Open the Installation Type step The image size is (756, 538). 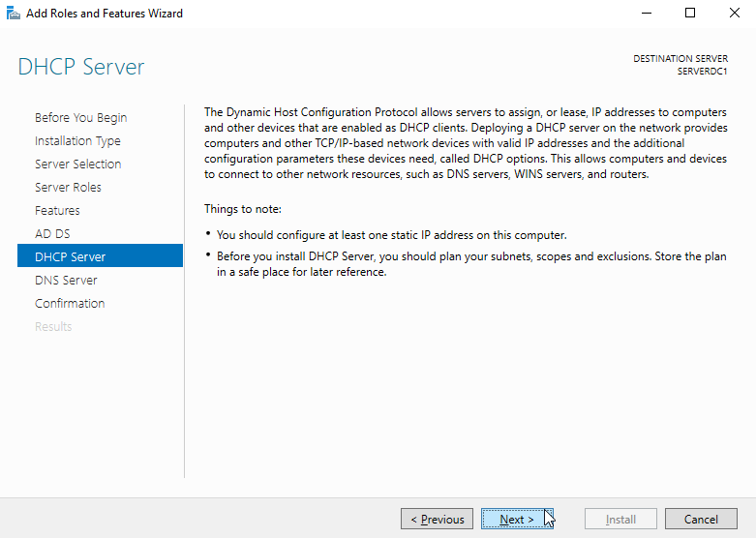click(77, 140)
